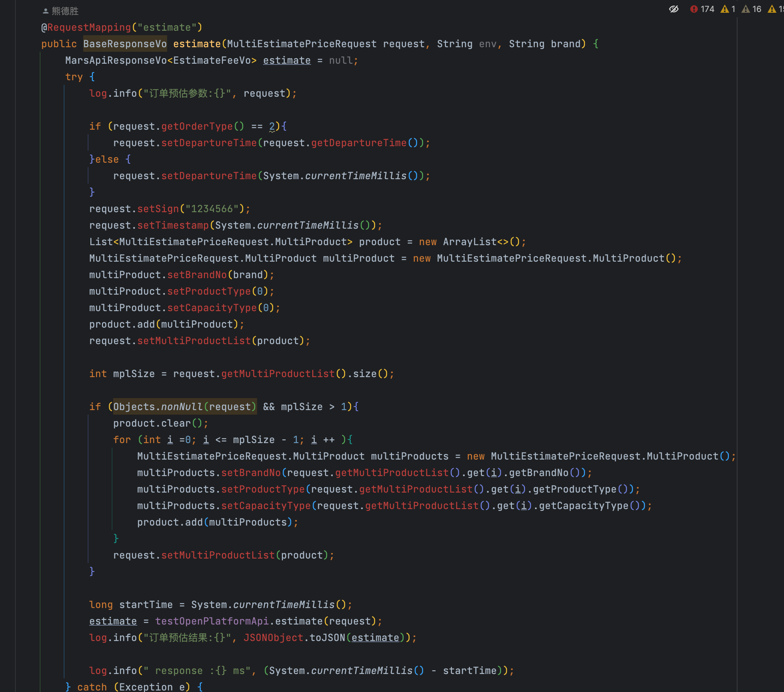Click the else keyword
784x692 pixels.
(107, 159)
